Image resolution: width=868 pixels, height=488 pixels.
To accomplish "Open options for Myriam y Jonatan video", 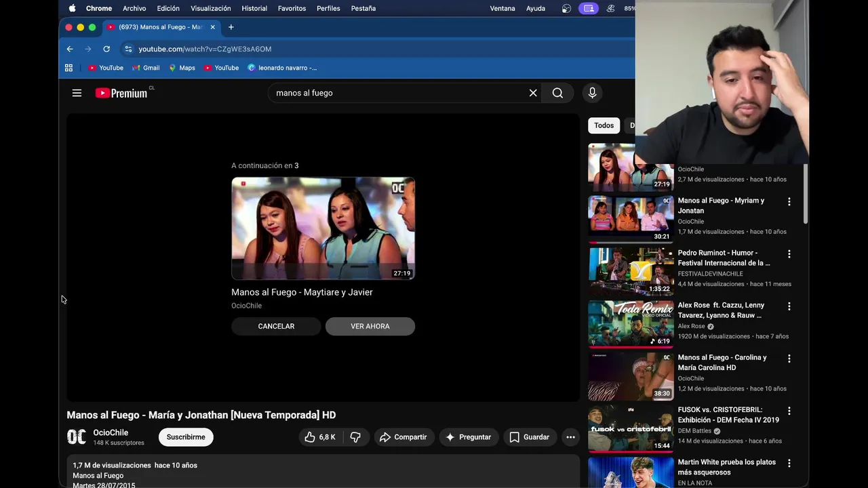I will click(789, 202).
